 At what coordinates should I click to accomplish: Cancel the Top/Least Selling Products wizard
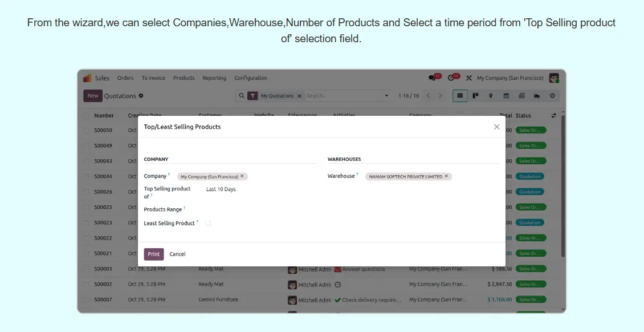point(177,254)
